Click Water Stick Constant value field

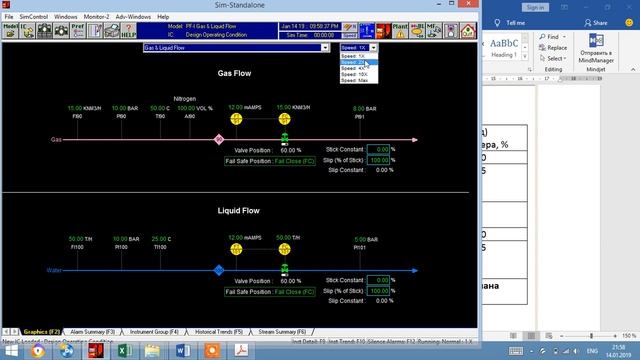pyautogui.click(x=378, y=280)
